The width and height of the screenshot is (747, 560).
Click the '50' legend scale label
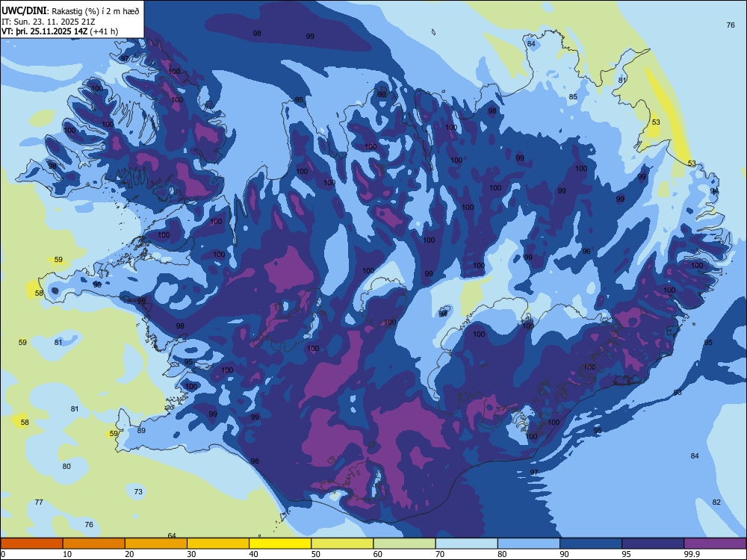[x=315, y=554]
